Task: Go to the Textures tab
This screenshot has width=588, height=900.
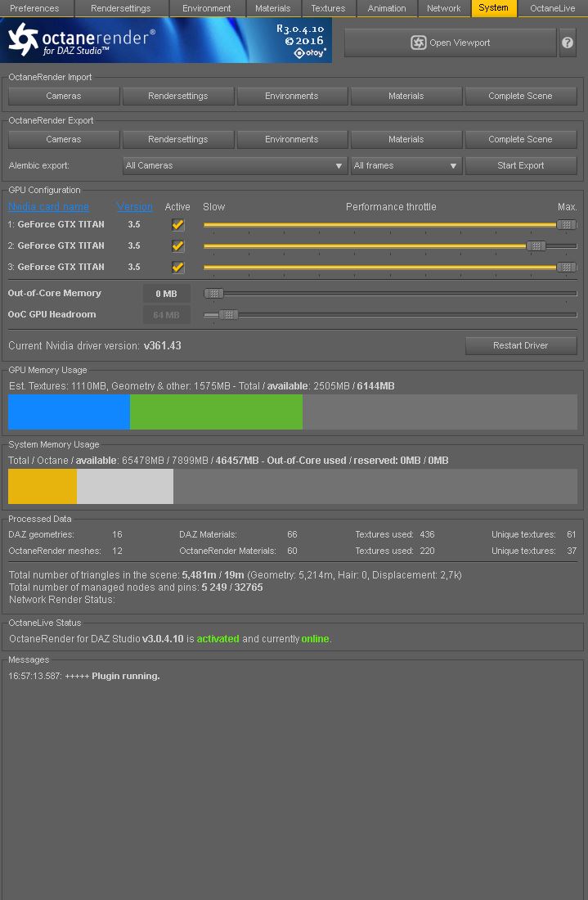Action: (328, 8)
